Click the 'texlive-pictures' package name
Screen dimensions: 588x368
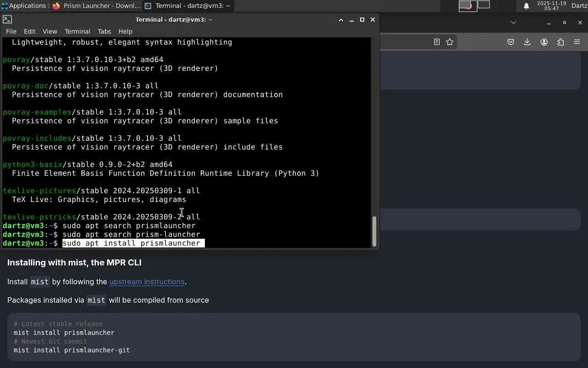[40, 190]
